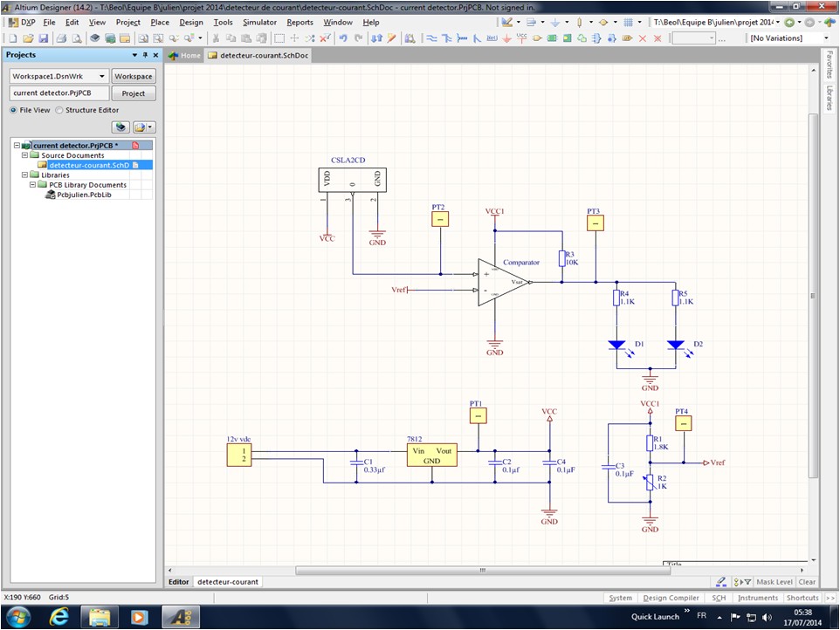Select the File View radio button

click(14, 111)
